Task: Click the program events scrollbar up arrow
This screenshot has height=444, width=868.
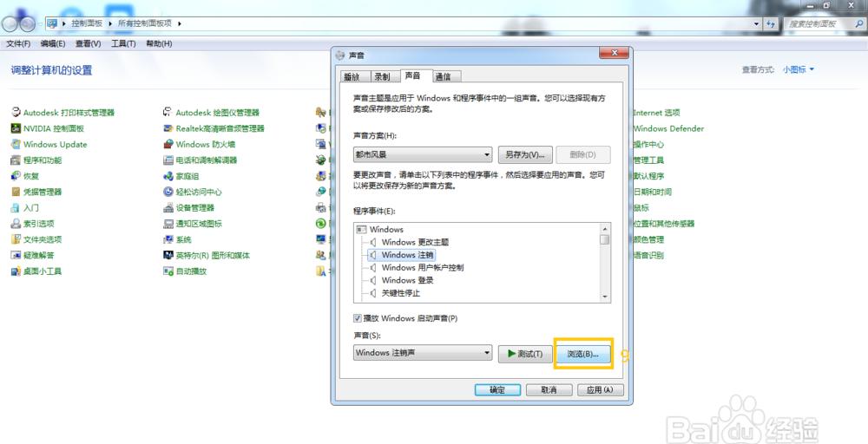Action: coord(605,228)
